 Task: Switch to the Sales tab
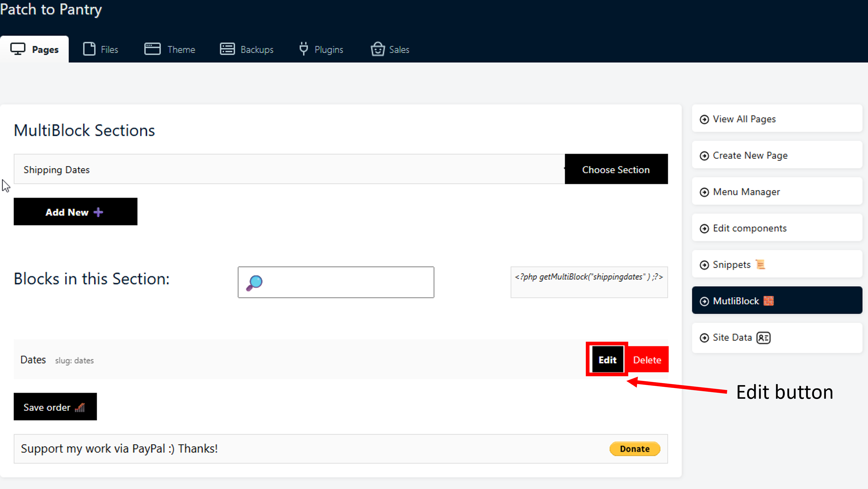390,49
